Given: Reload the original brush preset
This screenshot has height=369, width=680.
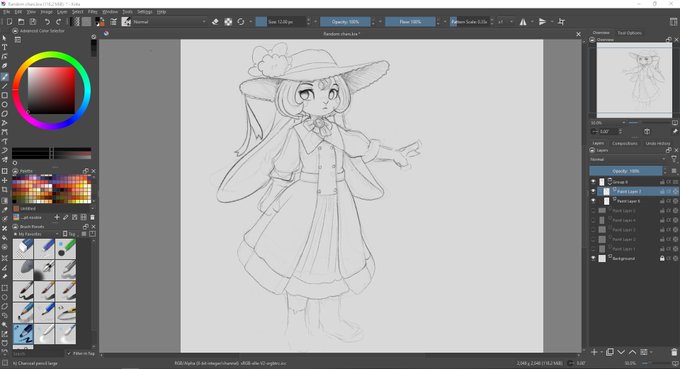Looking at the screenshot, I should [241, 22].
